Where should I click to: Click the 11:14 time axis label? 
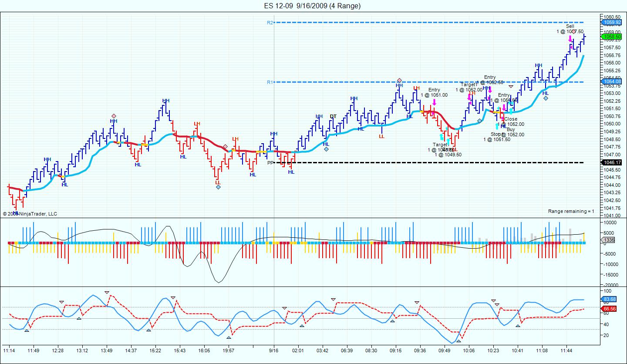click(x=9, y=350)
